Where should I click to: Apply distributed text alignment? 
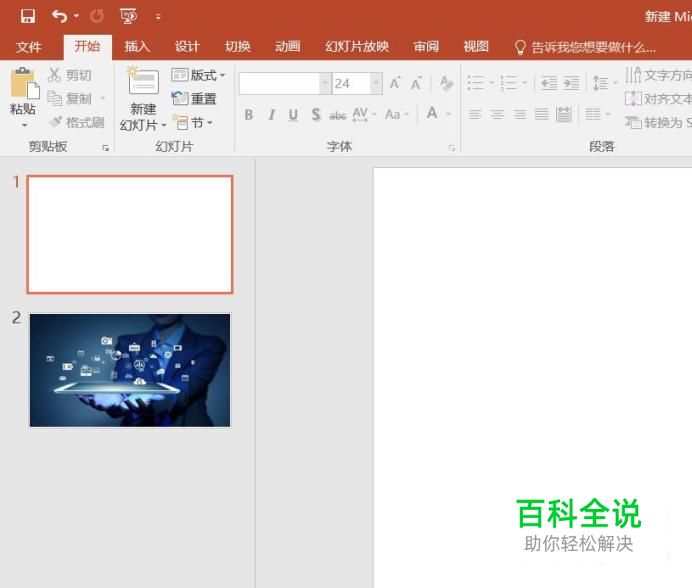(564, 114)
